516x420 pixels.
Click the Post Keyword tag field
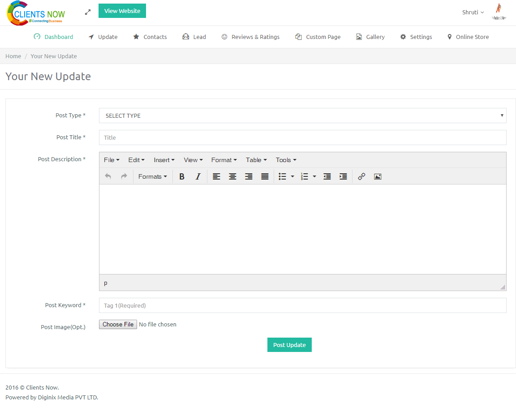(302, 305)
